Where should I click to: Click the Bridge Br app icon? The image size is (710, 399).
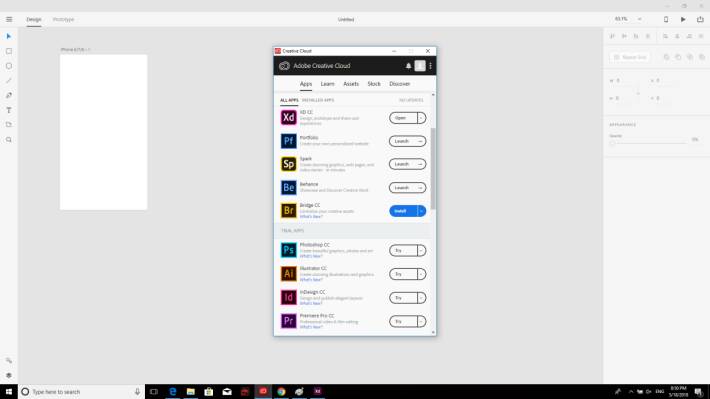[288, 211]
